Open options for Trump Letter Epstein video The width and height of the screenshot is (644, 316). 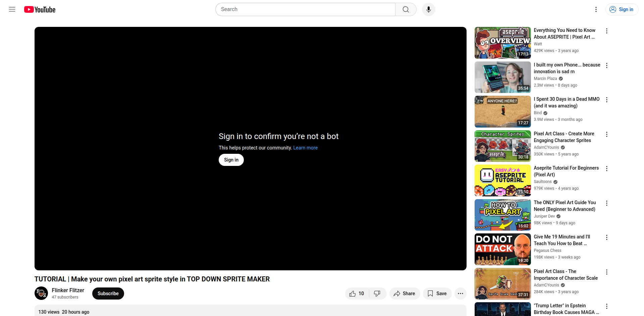point(606,306)
